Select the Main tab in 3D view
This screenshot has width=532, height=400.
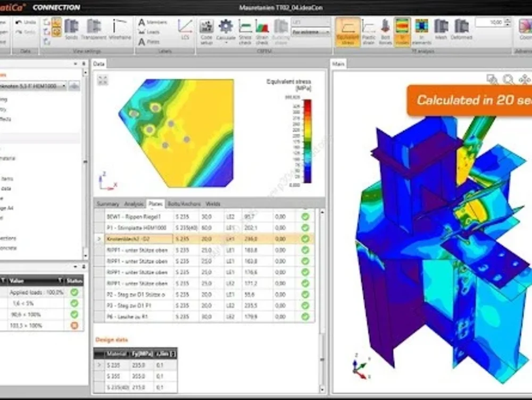coord(338,64)
